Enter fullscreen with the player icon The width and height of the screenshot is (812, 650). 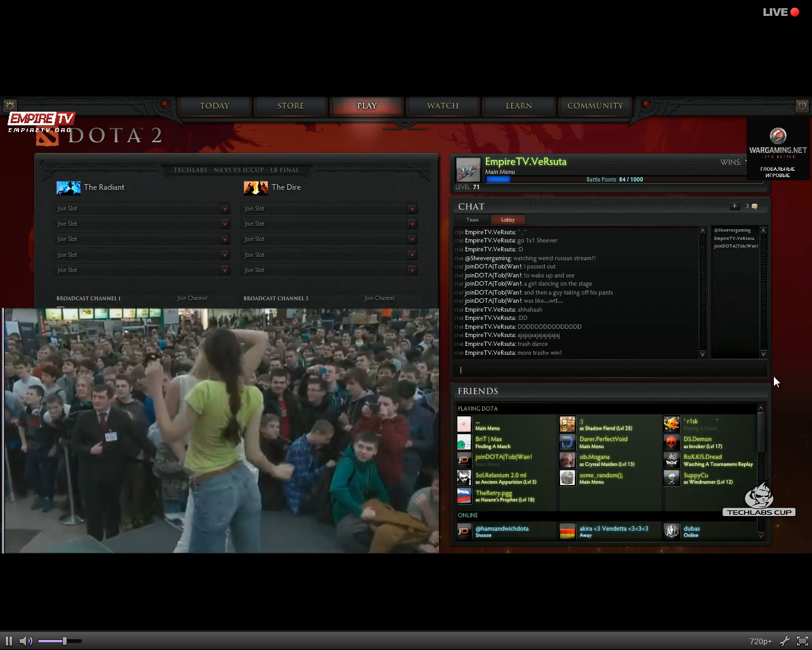point(802,641)
